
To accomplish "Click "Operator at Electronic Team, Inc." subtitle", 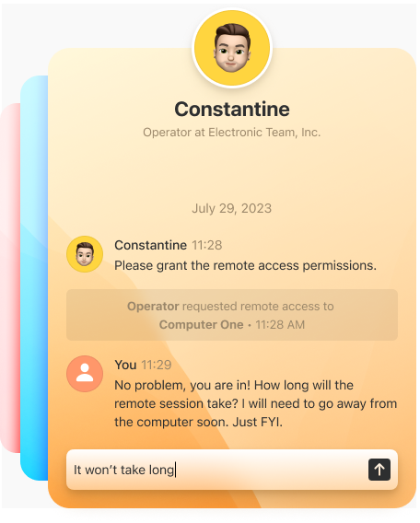I will click(x=232, y=133).
